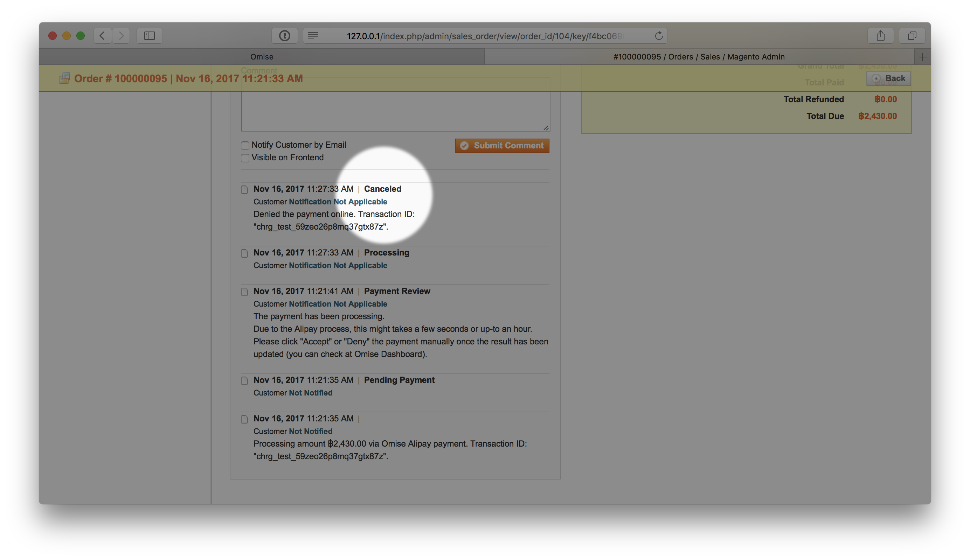Click the Pending Payment entry note icon
970x560 pixels.
pyautogui.click(x=244, y=380)
